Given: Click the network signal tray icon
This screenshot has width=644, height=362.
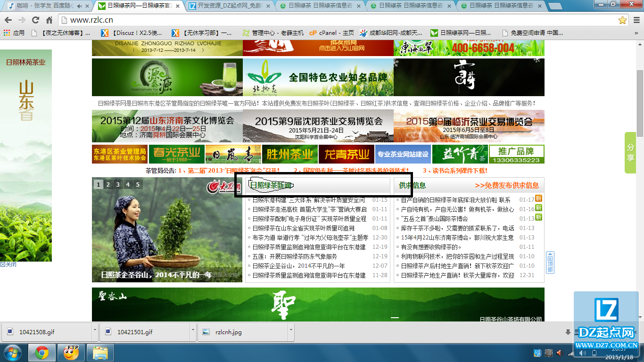Looking at the screenshot, I should pos(571,353).
